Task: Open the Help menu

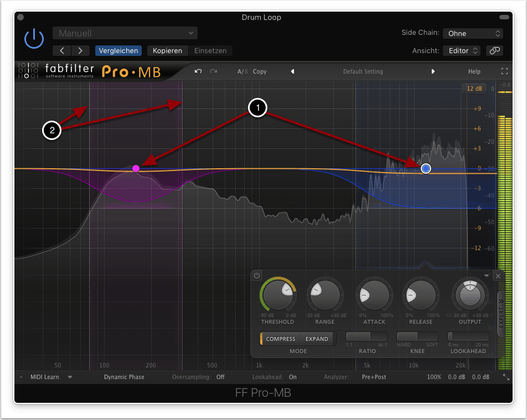Action: [474, 71]
